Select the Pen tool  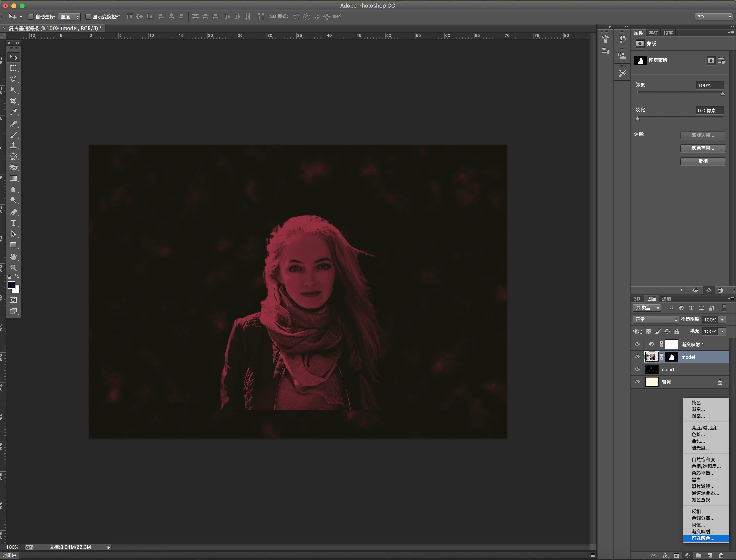[x=13, y=212]
